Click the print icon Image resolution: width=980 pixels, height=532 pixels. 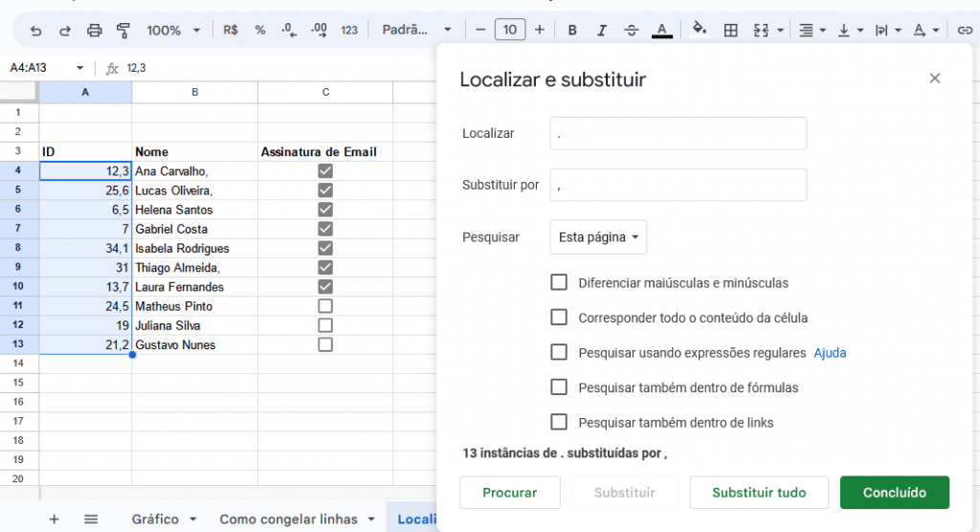94,30
